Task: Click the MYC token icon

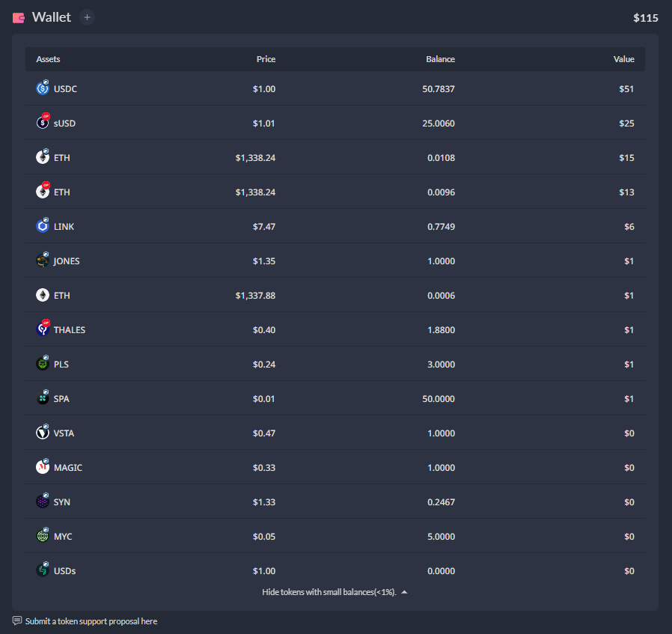Action: coord(43,535)
